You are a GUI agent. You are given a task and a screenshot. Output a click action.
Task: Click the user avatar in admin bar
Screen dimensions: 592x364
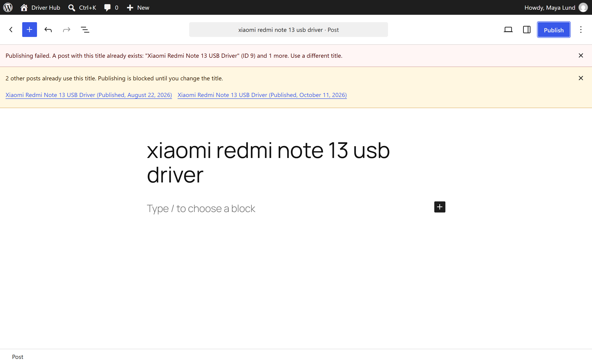click(x=583, y=7)
